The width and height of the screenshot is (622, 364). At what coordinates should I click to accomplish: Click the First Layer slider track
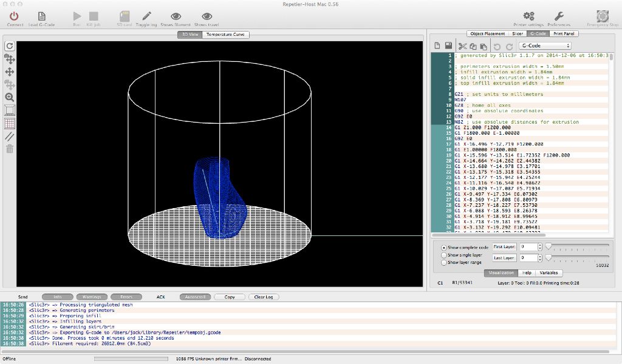[577, 246]
